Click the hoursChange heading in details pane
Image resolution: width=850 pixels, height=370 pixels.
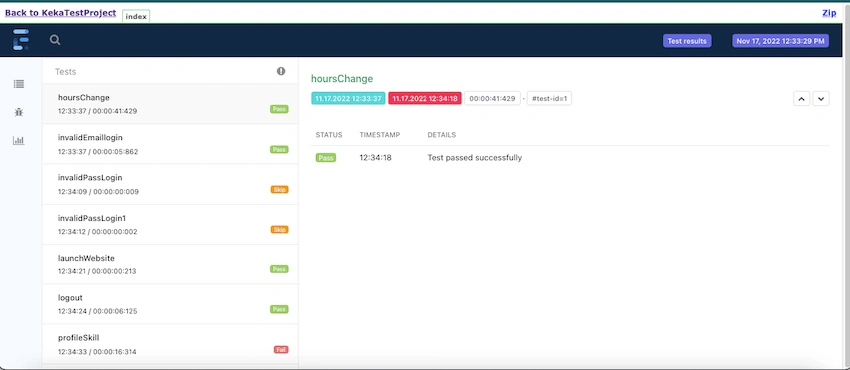(342, 79)
